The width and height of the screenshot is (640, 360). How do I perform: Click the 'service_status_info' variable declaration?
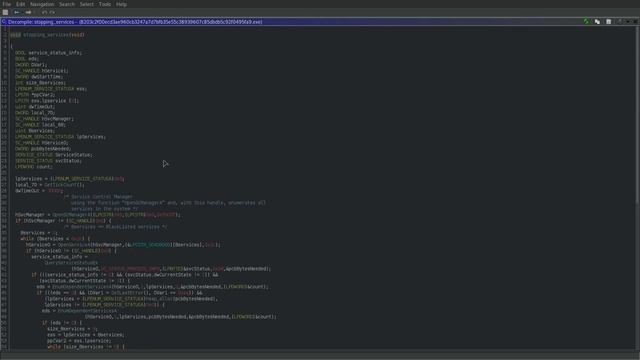[48, 53]
